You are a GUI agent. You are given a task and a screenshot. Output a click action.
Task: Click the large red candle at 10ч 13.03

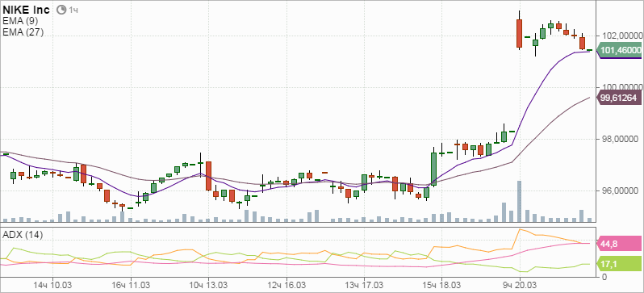(209, 176)
